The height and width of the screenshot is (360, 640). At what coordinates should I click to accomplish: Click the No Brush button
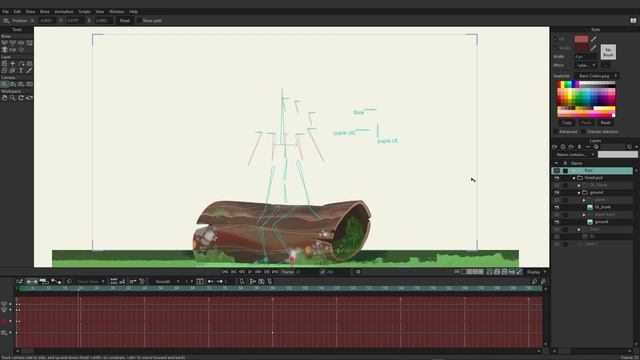608,52
